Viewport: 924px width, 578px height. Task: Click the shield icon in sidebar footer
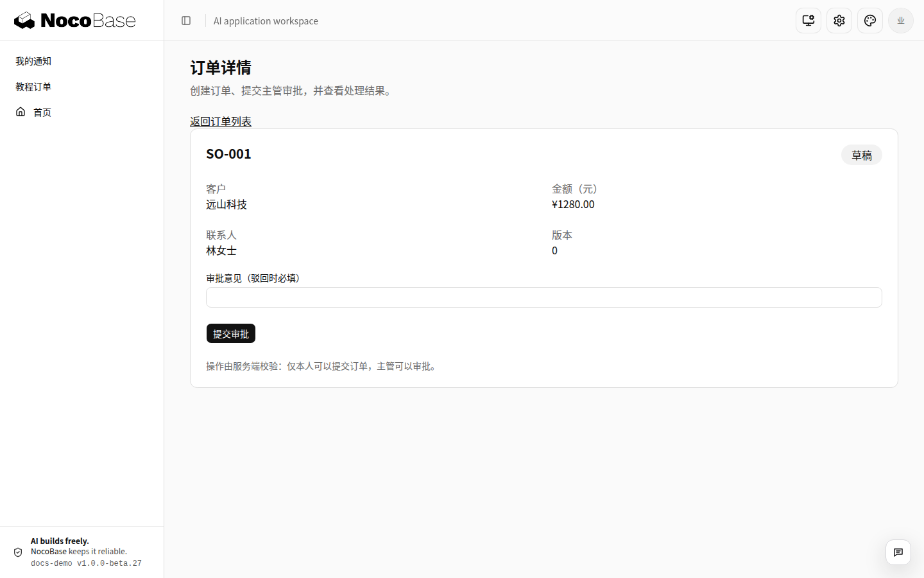(18, 552)
